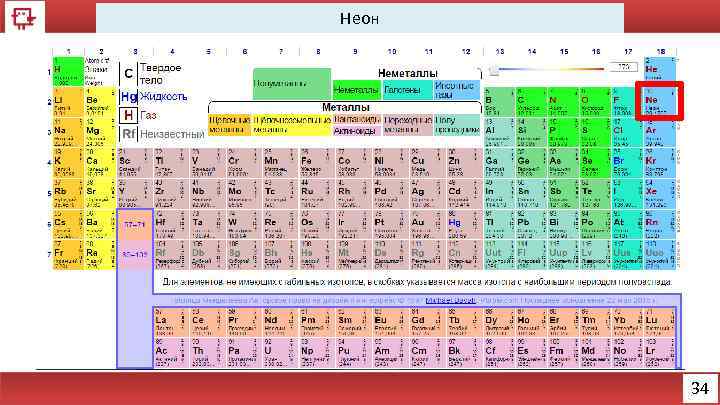Select the 89–103 actinide placeholder cell
Image resolution: width=720 pixels, height=405 pixels.
pyautogui.click(x=135, y=254)
